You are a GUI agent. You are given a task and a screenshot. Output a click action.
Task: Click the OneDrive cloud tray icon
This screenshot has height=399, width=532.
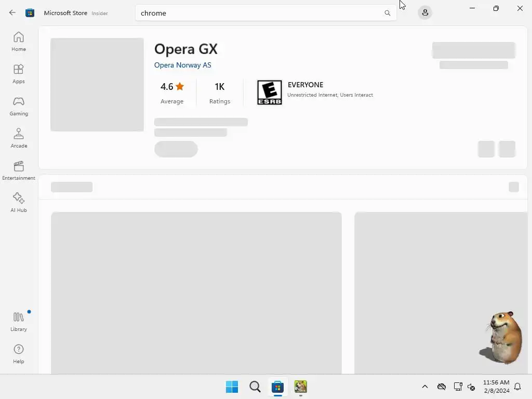[442, 387]
